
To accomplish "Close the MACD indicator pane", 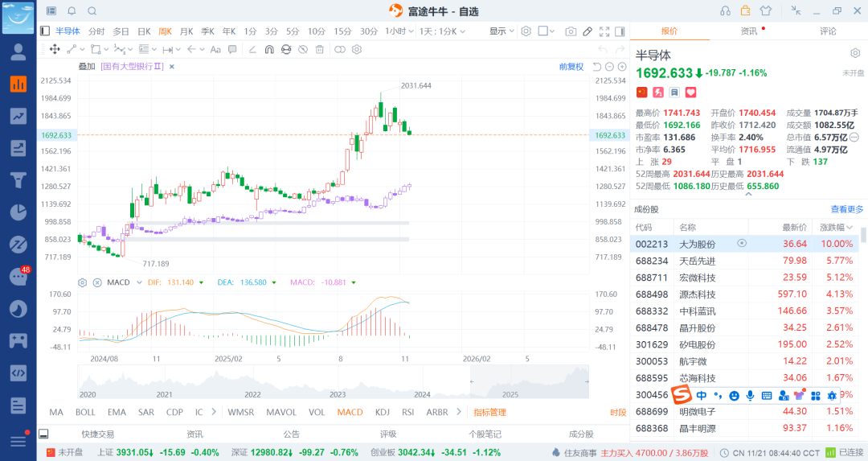I will 97,282.
